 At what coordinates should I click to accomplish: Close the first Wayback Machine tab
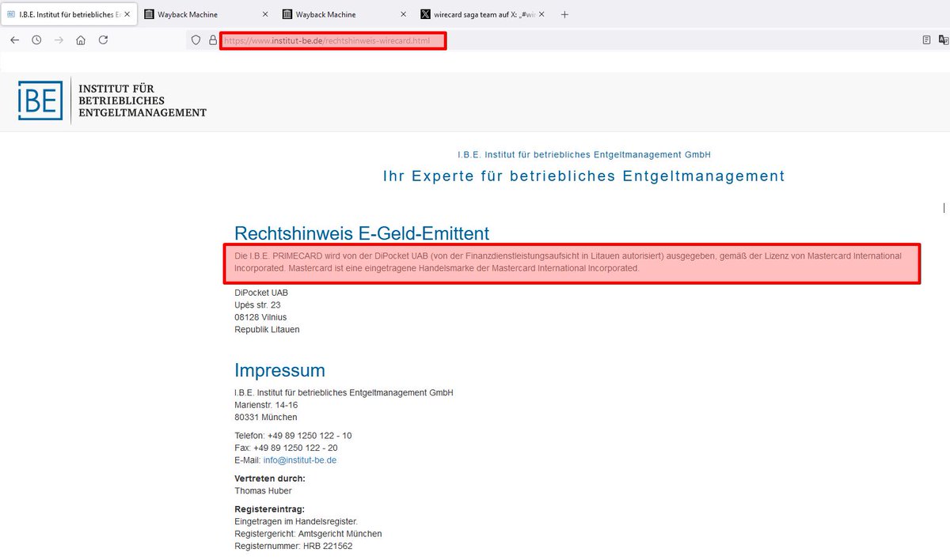pos(265,14)
